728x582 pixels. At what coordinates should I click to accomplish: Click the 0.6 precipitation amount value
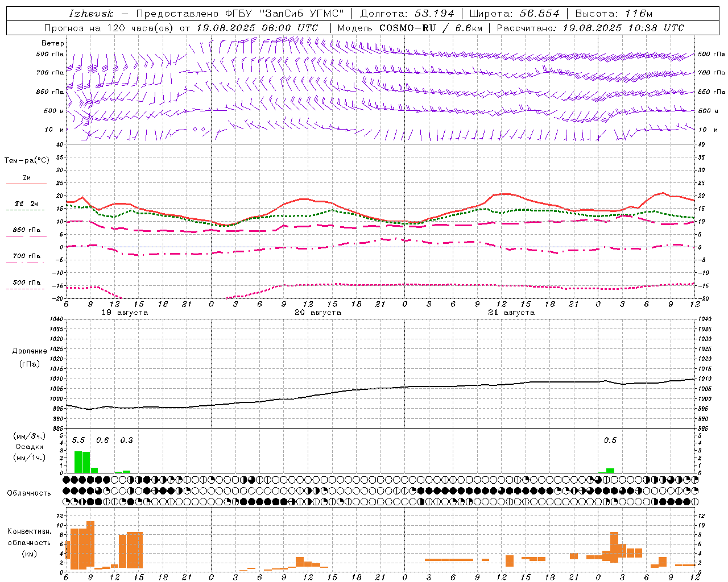pos(102,440)
